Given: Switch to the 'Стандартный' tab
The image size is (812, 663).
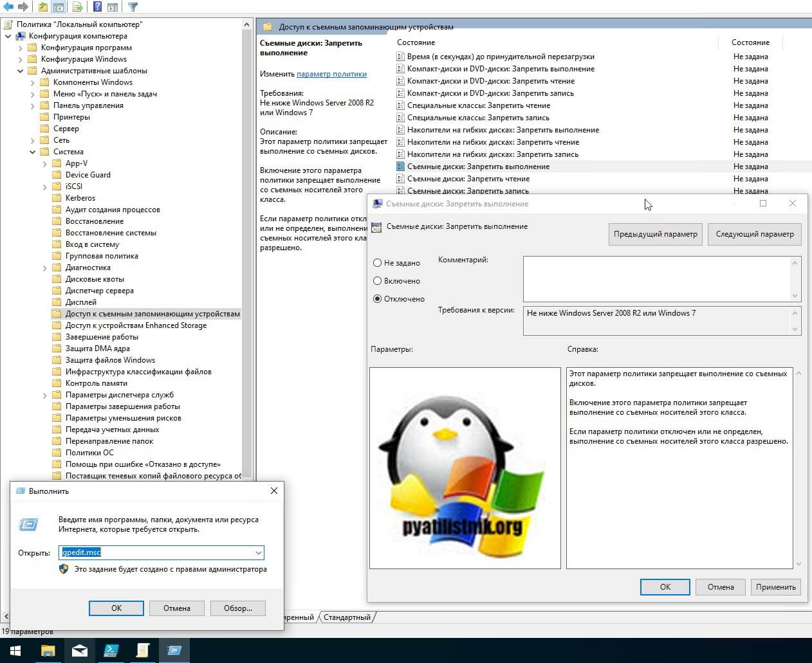Looking at the screenshot, I should [347, 617].
